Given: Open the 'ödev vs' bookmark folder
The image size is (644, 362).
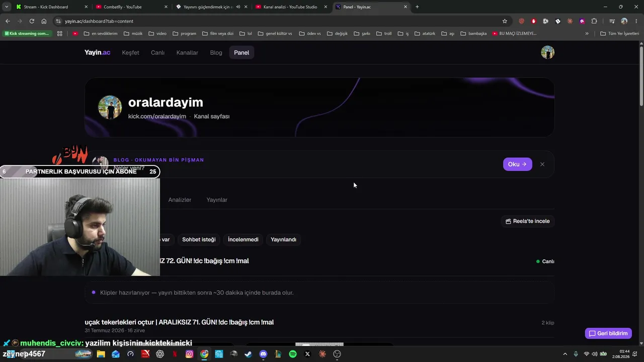Looking at the screenshot, I should [310, 34].
